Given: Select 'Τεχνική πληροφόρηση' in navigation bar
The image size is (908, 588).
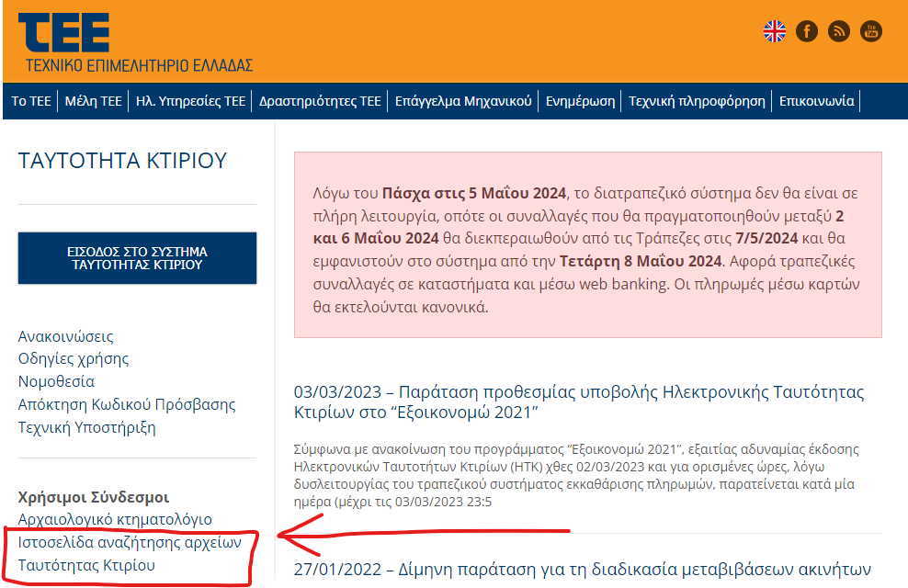Looking at the screenshot, I should coord(697,101).
